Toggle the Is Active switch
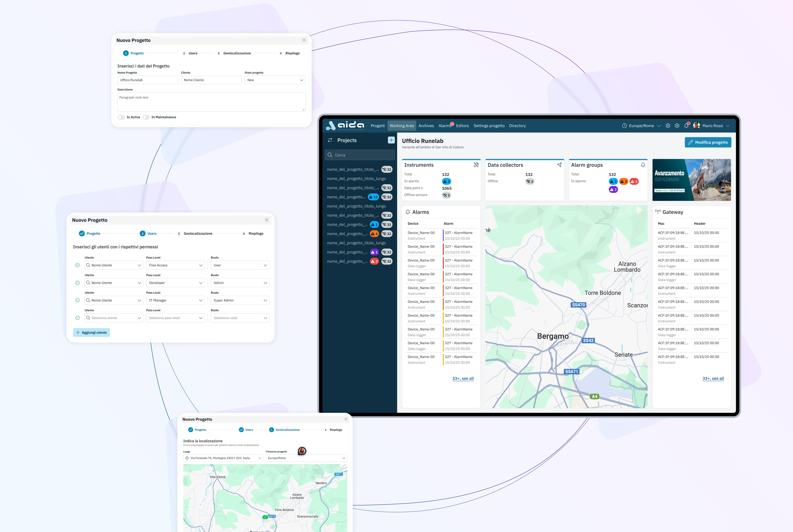The height and width of the screenshot is (532, 793). tap(121, 117)
